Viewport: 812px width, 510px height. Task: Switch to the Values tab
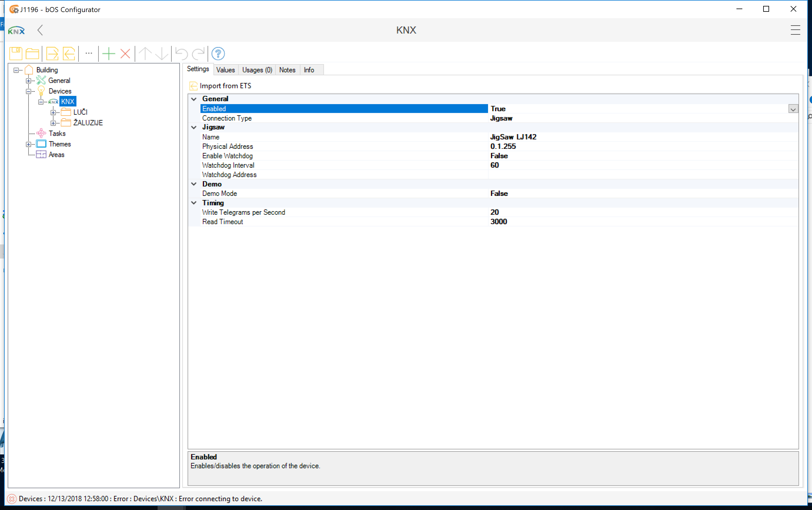pos(225,70)
